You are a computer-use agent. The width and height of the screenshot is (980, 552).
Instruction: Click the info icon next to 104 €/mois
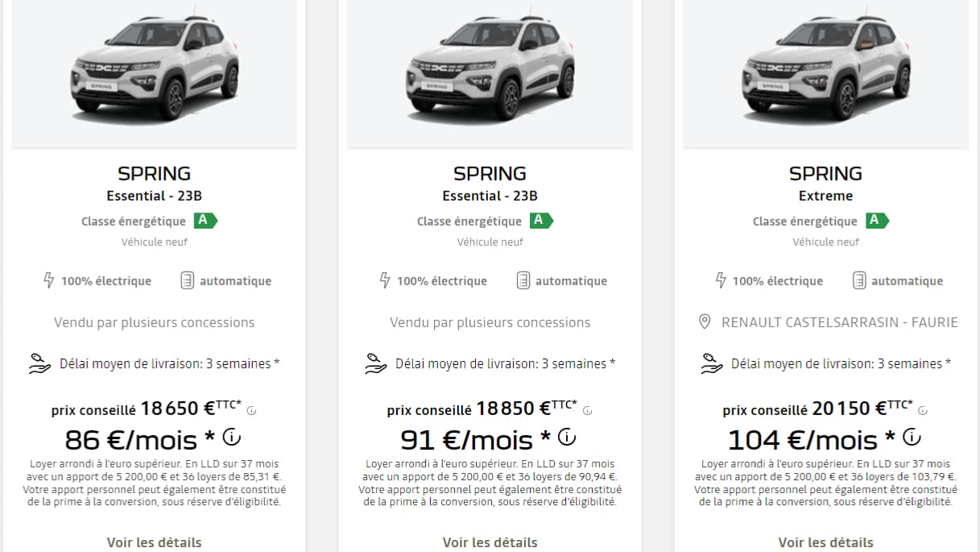911,435
